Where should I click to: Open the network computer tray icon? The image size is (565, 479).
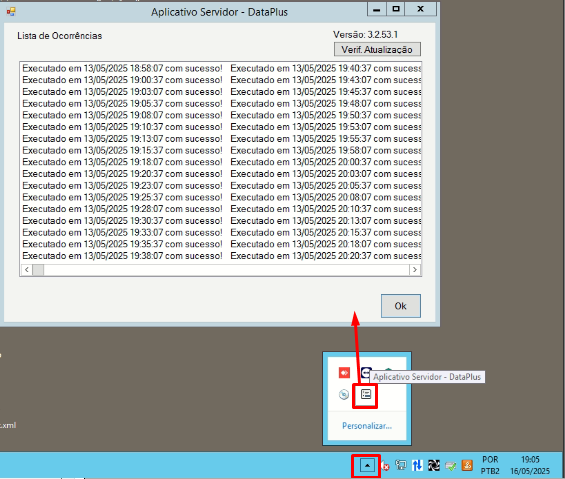pyautogui.click(x=401, y=466)
